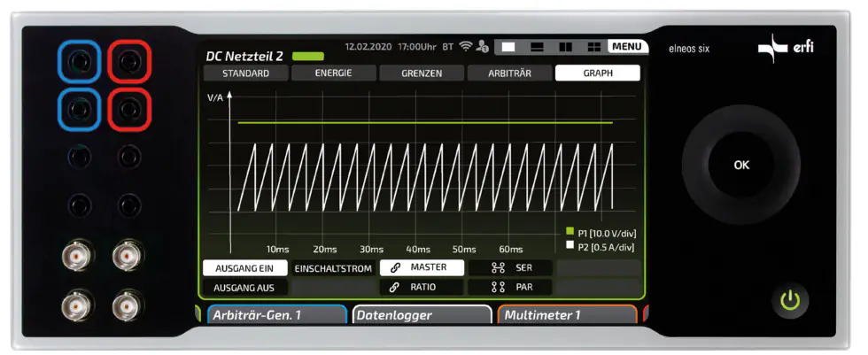Expand the Multimeter 1 panel
This screenshot has width=868, height=355.
[x=567, y=315]
